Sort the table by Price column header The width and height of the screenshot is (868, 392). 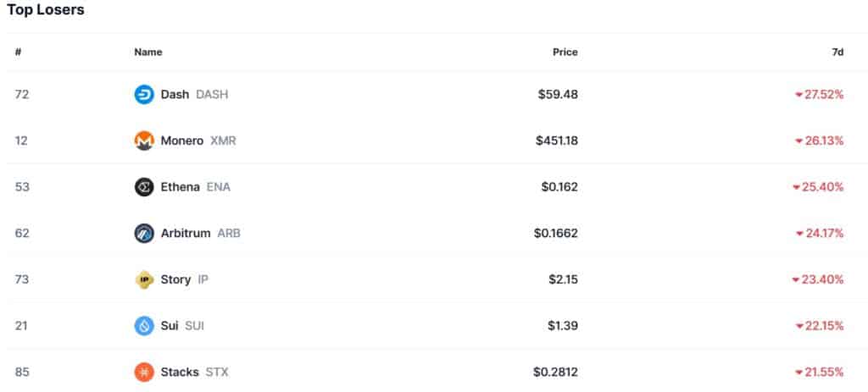(x=565, y=52)
